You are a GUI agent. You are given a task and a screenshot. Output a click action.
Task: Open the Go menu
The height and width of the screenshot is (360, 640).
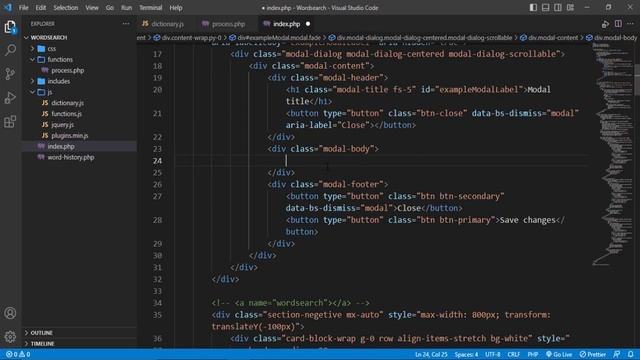[109, 8]
